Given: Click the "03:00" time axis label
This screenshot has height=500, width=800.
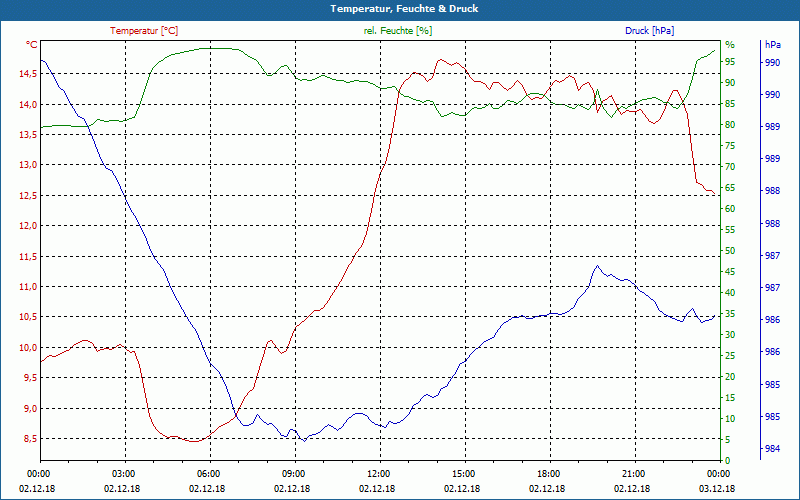Looking at the screenshot, I should point(122,473).
